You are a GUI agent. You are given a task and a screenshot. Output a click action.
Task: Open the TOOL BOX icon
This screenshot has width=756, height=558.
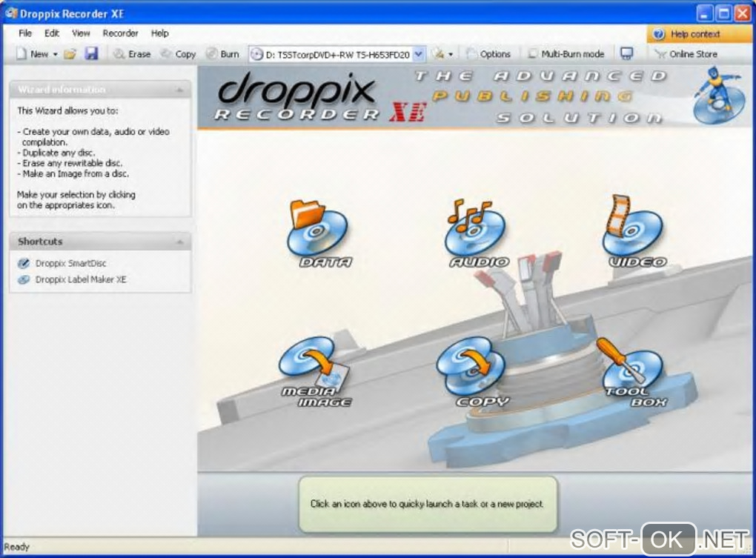(631, 372)
